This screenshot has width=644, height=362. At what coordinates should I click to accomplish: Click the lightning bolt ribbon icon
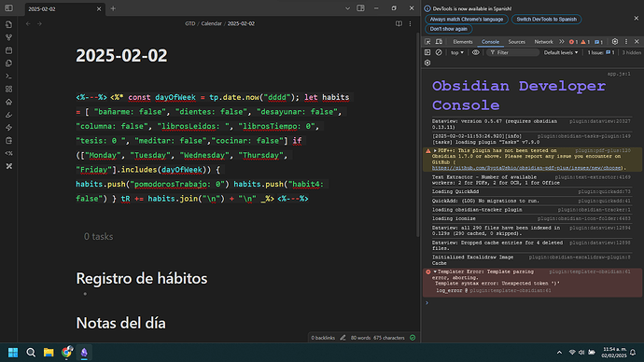pos(8,128)
